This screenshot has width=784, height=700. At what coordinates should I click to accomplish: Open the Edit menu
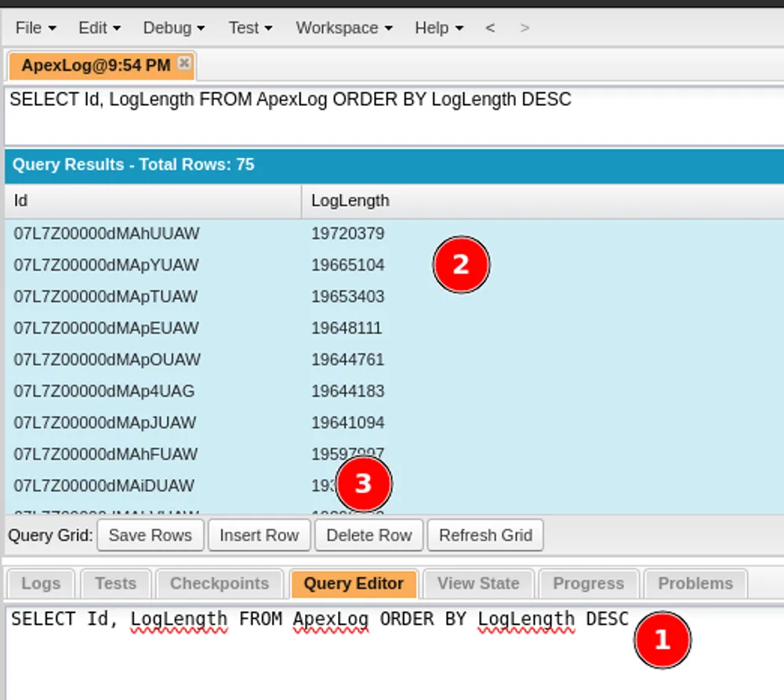coord(100,28)
